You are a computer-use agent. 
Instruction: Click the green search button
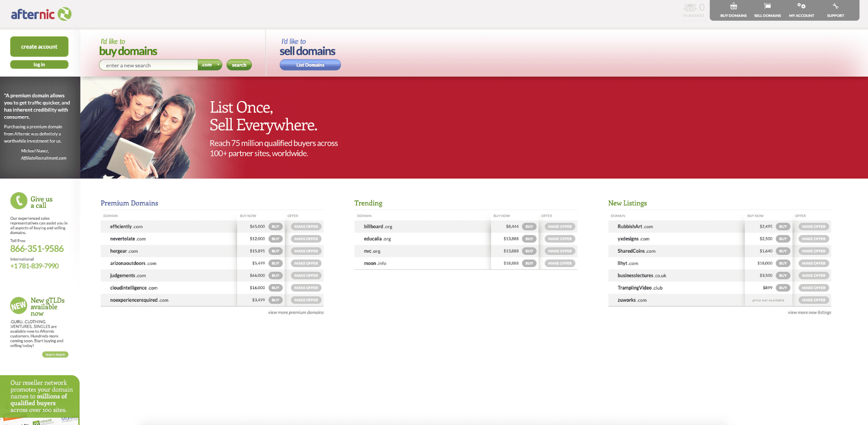(x=239, y=65)
